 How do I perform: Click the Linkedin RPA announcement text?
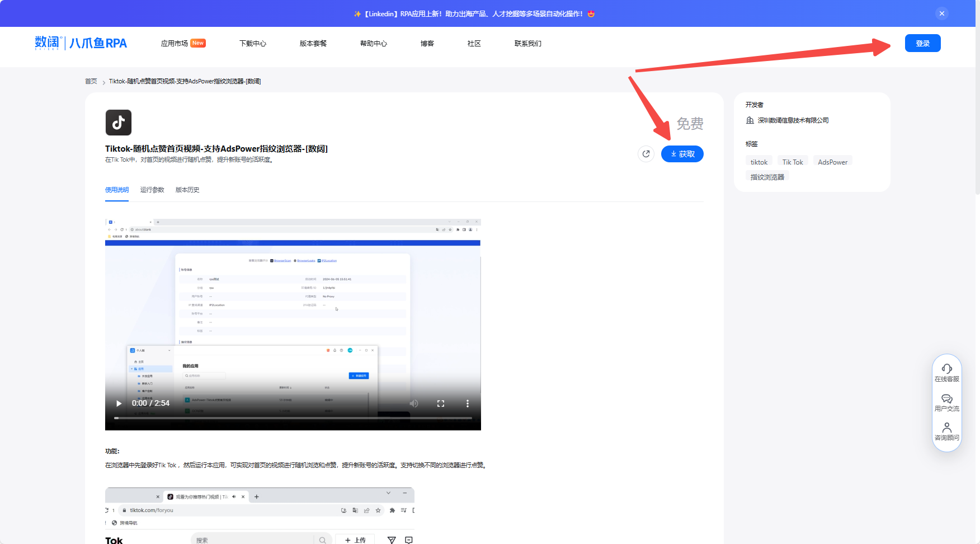[x=474, y=13]
